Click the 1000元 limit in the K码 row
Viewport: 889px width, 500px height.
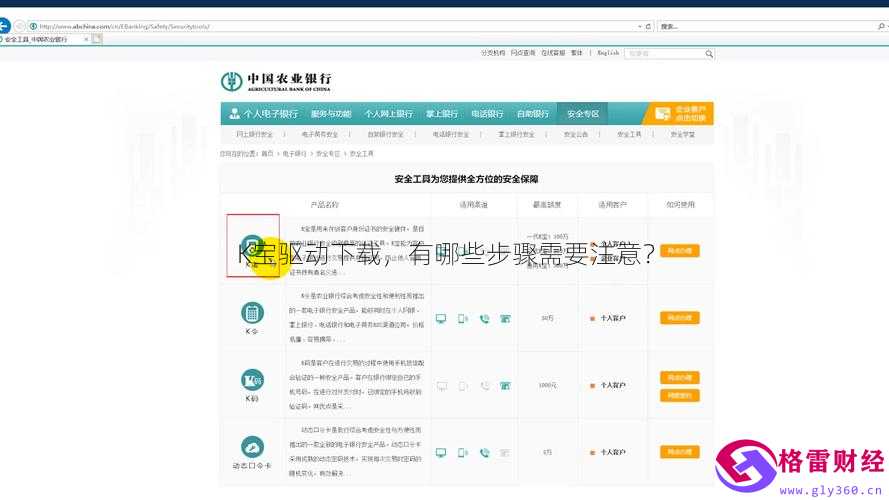pyautogui.click(x=547, y=385)
